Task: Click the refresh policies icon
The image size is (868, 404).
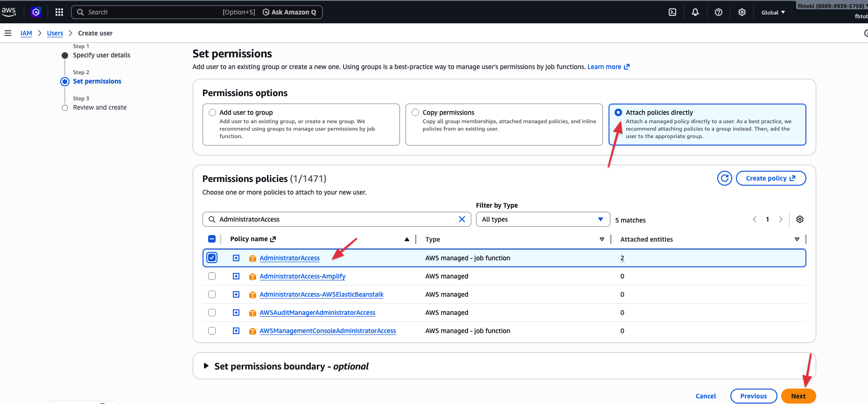Action: (x=724, y=178)
